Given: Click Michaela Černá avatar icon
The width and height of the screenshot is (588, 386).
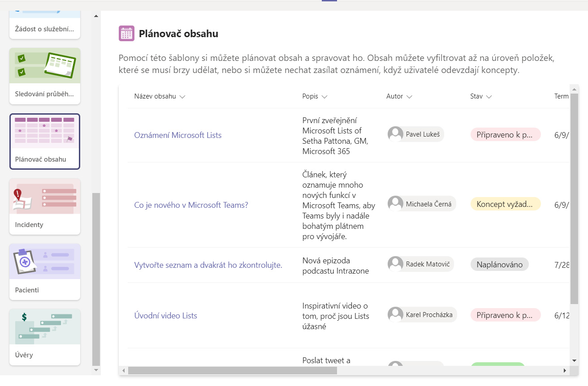Looking at the screenshot, I should pyautogui.click(x=395, y=204).
